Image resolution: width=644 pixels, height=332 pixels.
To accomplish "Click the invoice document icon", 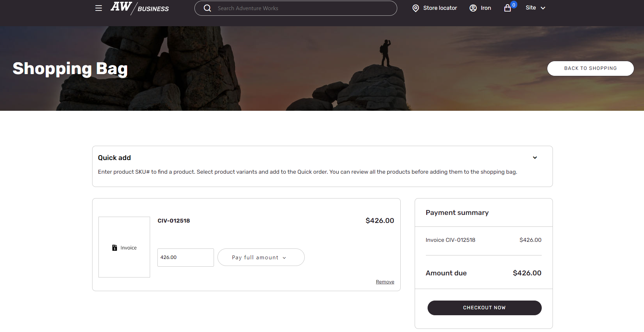I will coord(114,248).
